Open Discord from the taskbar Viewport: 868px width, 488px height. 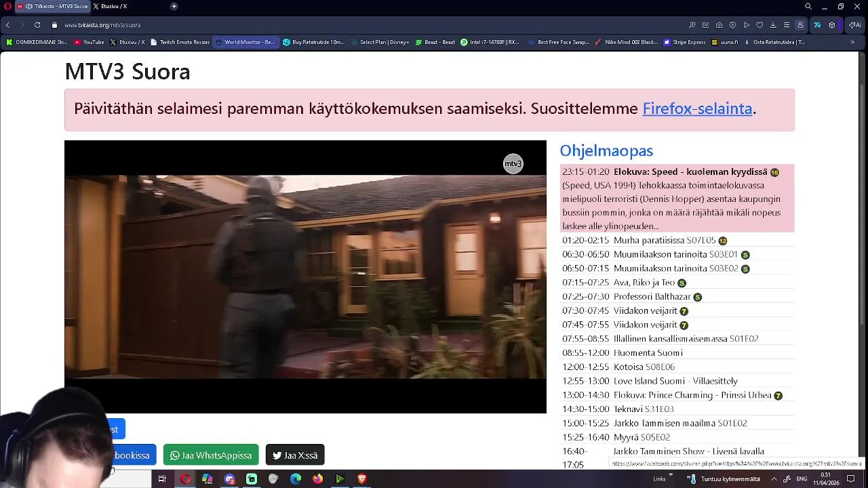pos(229,479)
